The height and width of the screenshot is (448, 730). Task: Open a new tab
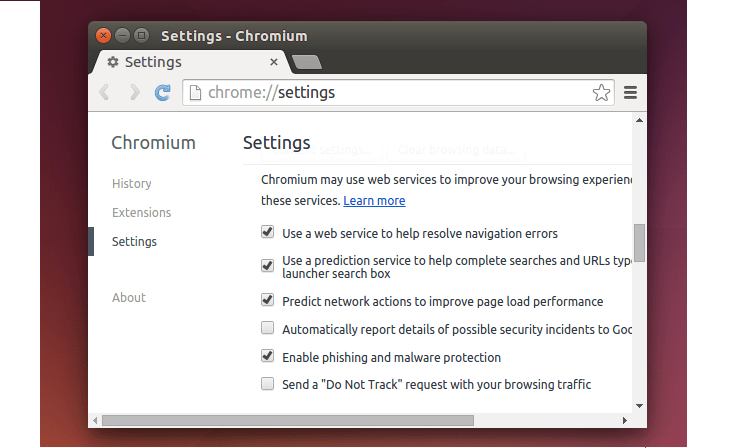point(307,62)
